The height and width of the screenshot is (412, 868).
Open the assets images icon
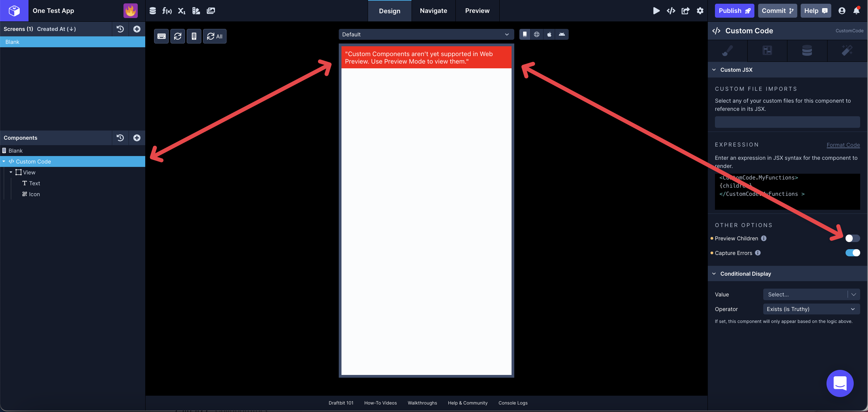211,11
